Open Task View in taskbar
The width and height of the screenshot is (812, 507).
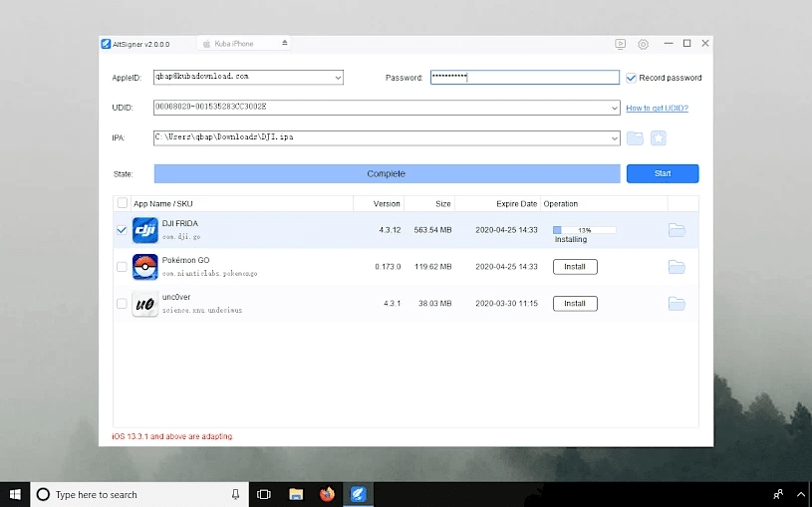pyautogui.click(x=264, y=495)
